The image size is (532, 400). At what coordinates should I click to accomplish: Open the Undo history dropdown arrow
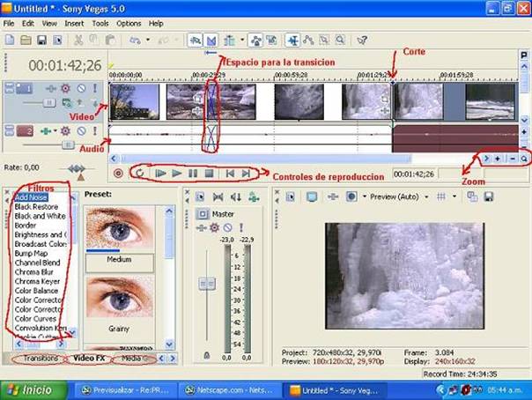point(148,40)
